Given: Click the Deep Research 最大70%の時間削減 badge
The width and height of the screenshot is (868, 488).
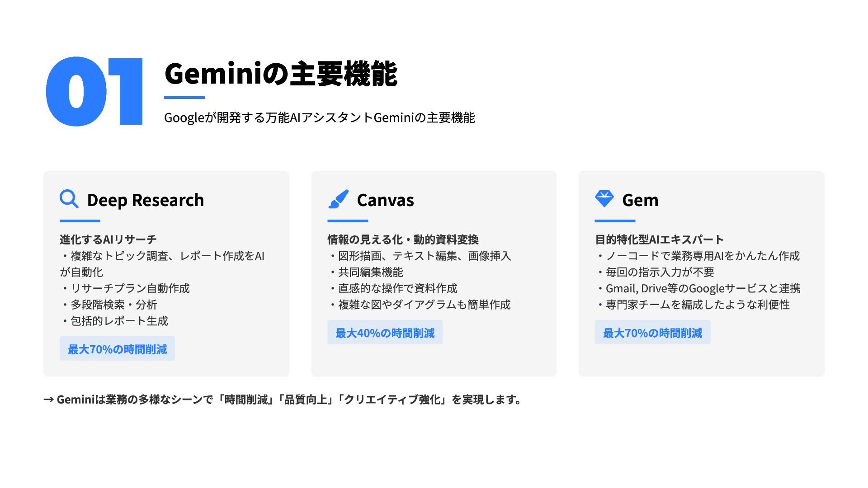Looking at the screenshot, I should (x=117, y=349).
